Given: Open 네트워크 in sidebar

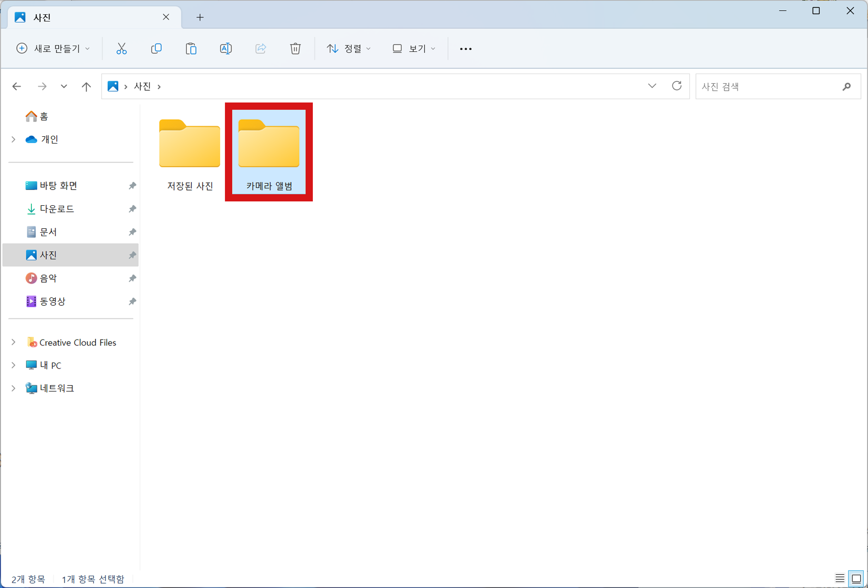Looking at the screenshot, I should 50,388.
